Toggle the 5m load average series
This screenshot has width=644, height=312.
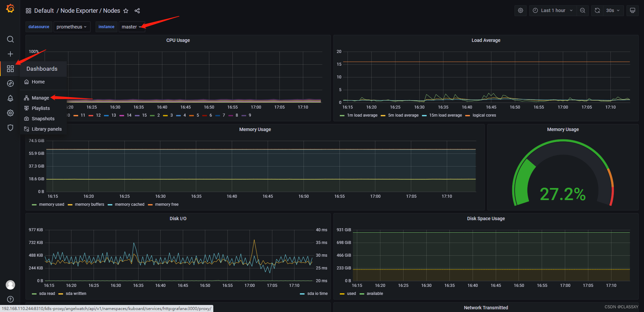[403, 115]
